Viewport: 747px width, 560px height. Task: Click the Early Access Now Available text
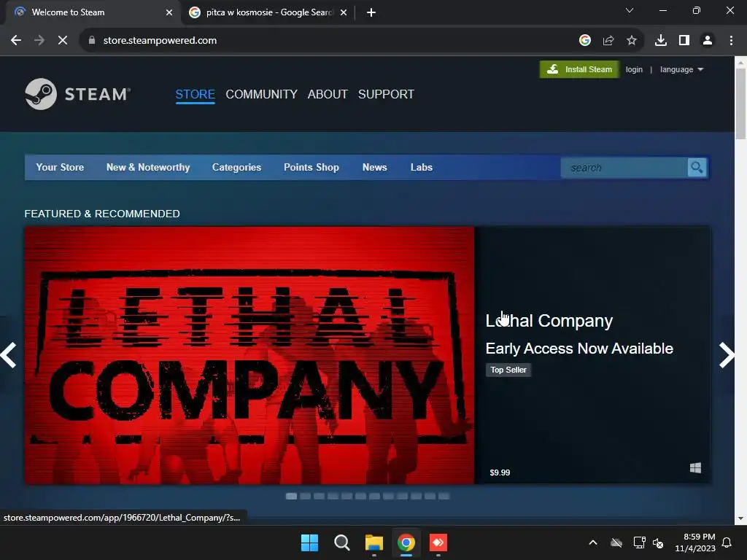click(579, 349)
